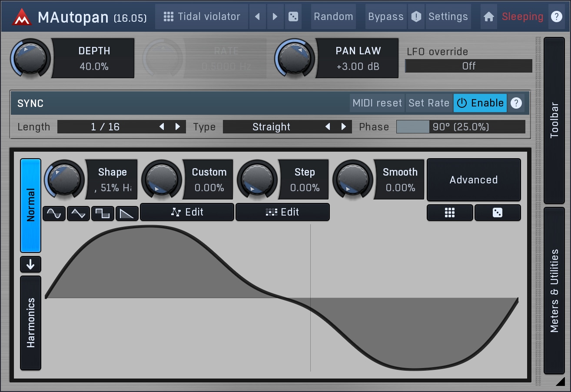Click the Step knob

257,179
